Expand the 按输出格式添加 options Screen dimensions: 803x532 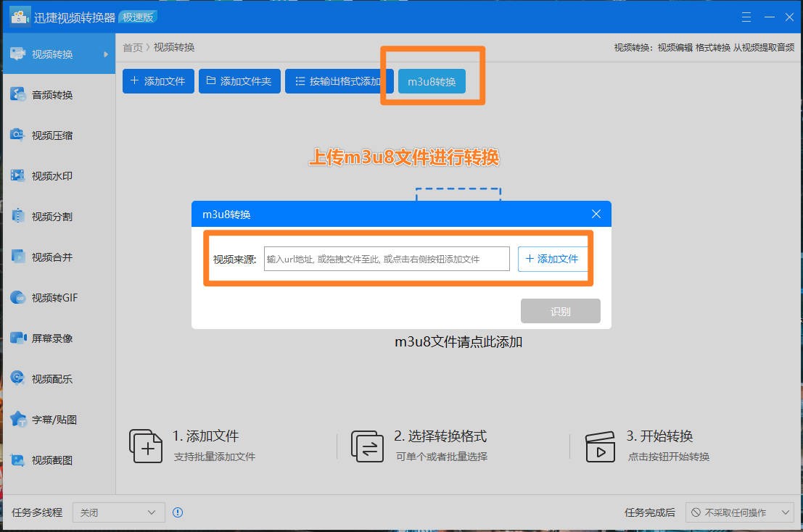point(339,81)
